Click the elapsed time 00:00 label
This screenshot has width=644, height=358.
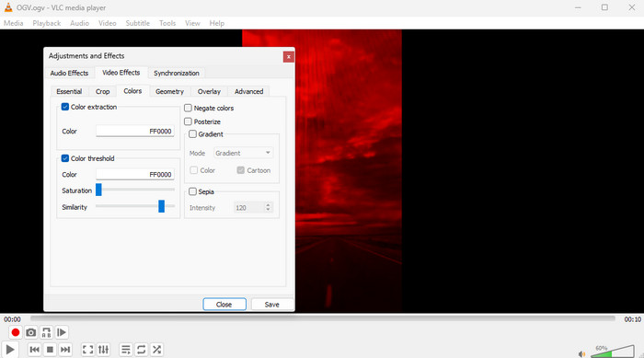coord(12,319)
